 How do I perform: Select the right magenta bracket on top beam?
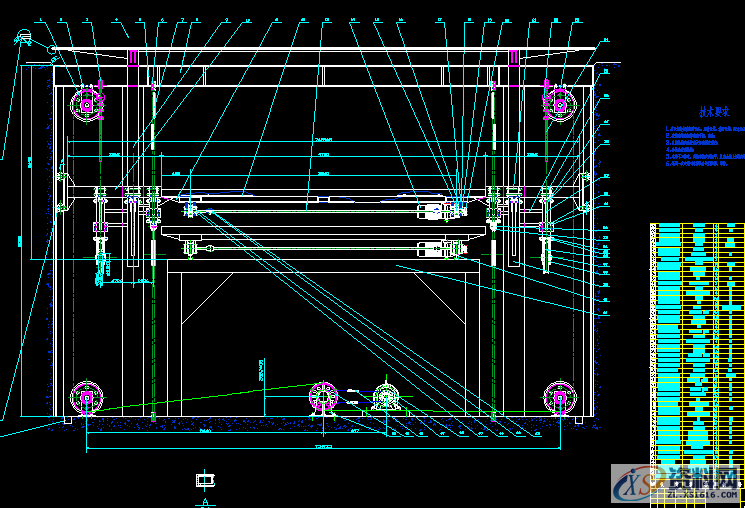click(x=514, y=58)
